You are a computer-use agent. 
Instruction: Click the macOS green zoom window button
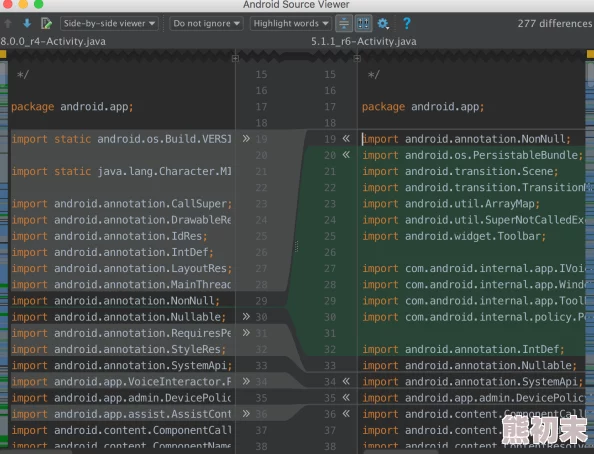pyautogui.click(x=38, y=4)
